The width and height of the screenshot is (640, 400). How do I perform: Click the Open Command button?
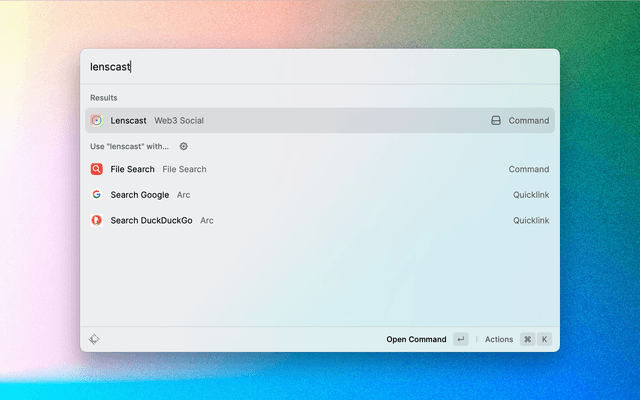coord(416,339)
